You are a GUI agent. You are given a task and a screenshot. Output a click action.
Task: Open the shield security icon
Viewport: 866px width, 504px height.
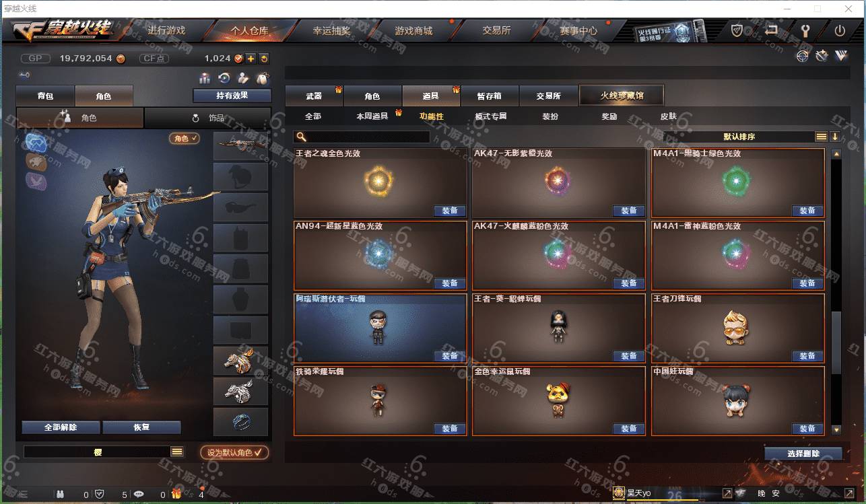737,30
